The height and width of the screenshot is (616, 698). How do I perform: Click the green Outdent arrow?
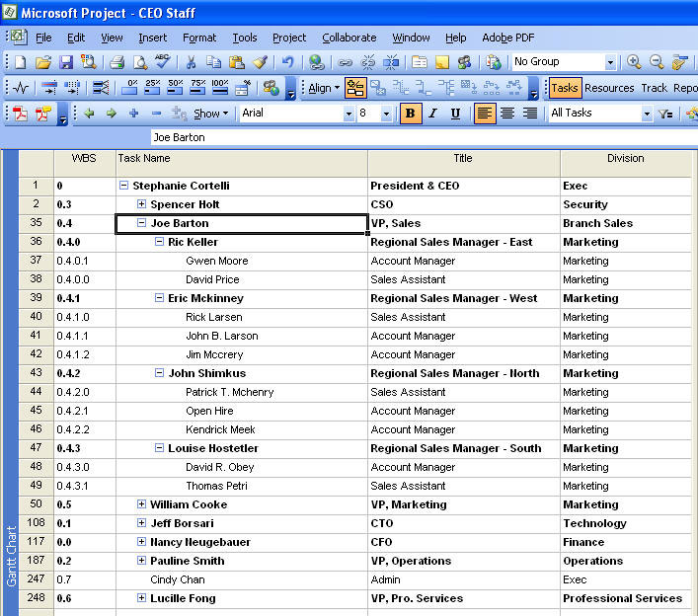(x=89, y=114)
